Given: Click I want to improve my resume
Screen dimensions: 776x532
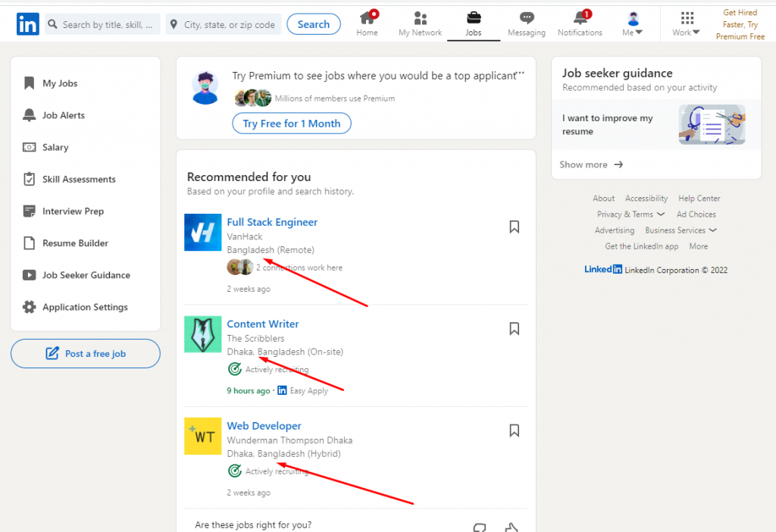Looking at the screenshot, I should pos(607,125).
